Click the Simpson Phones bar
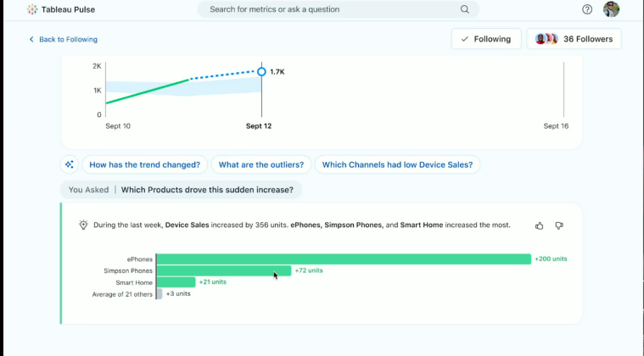This screenshot has height=356, width=644. coord(224,270)
